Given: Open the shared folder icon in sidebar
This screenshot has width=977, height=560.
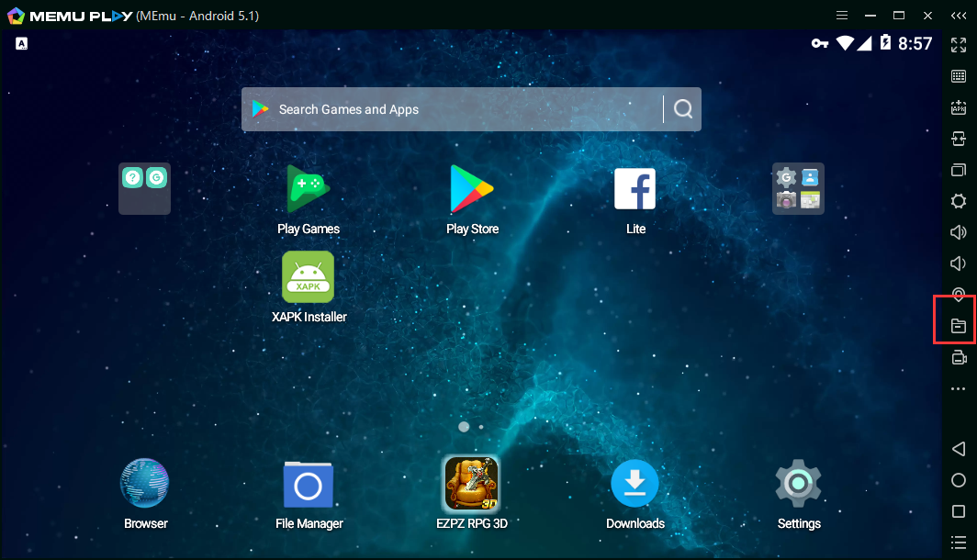Looking at the screenshot, I should [x=958, y=326].
